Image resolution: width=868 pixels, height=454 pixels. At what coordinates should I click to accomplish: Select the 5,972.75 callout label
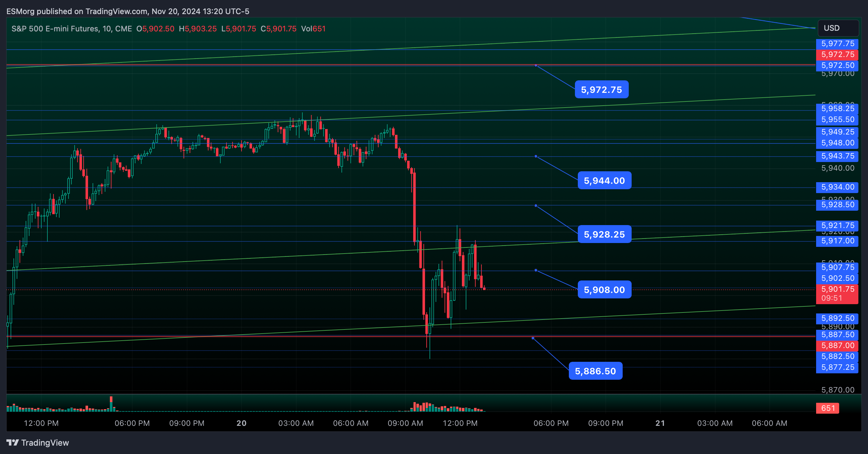click(x=602, y=90)
